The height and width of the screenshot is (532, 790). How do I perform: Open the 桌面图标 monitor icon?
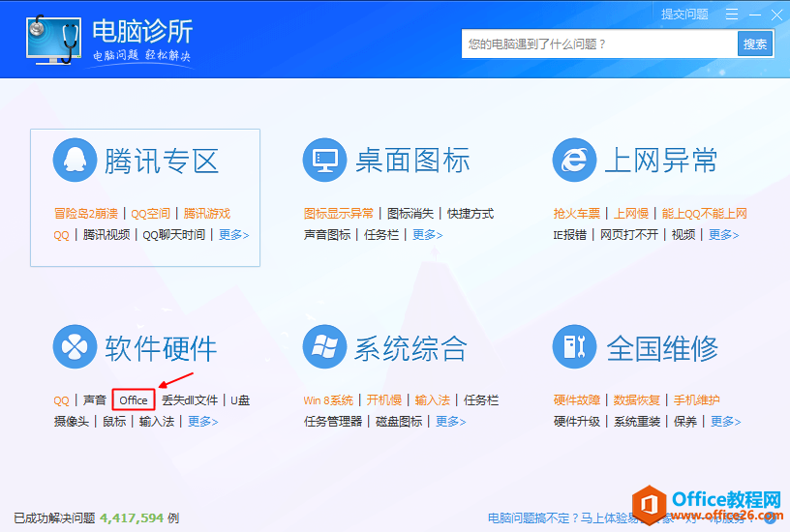(324, 160)
